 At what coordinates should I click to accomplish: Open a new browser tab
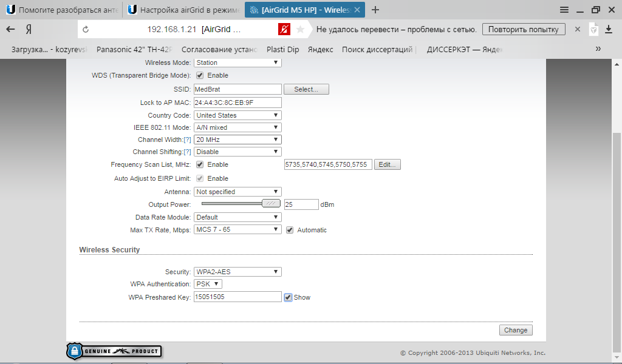(x=375, y=10)
